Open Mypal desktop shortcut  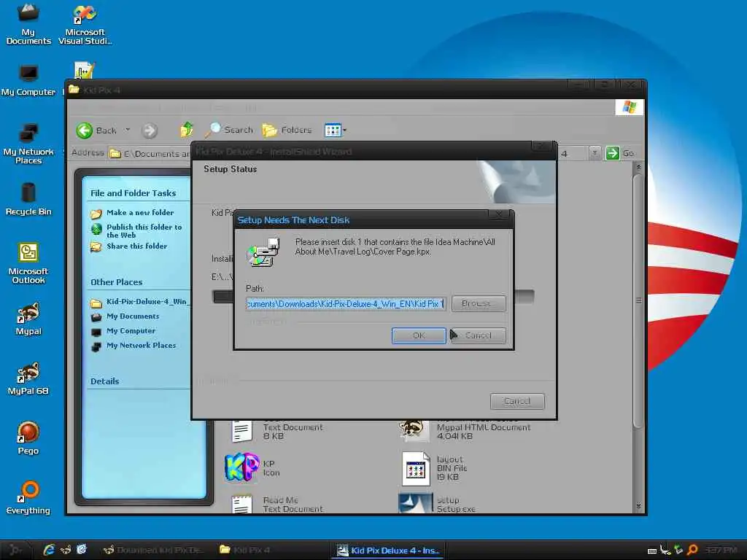pyautogui.click(x=28, y=319)
